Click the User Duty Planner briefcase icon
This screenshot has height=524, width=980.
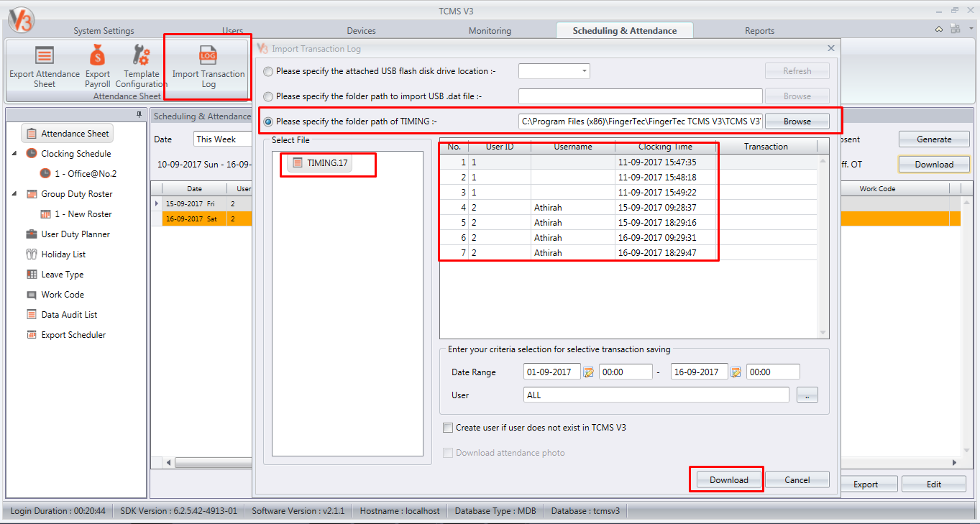pos(32,234)
